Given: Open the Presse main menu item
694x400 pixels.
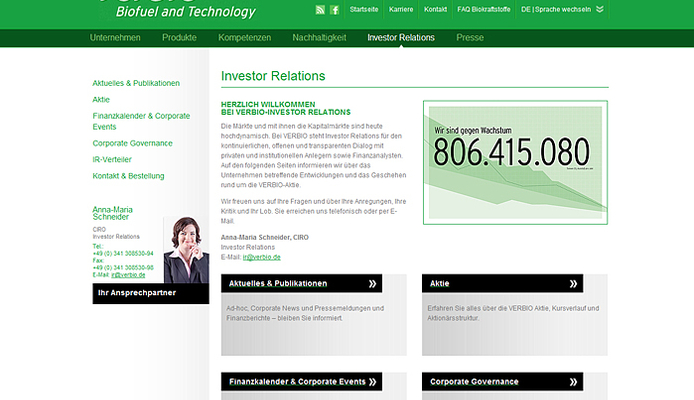Looking at the screenshot, I should click(x=470, y=38).
